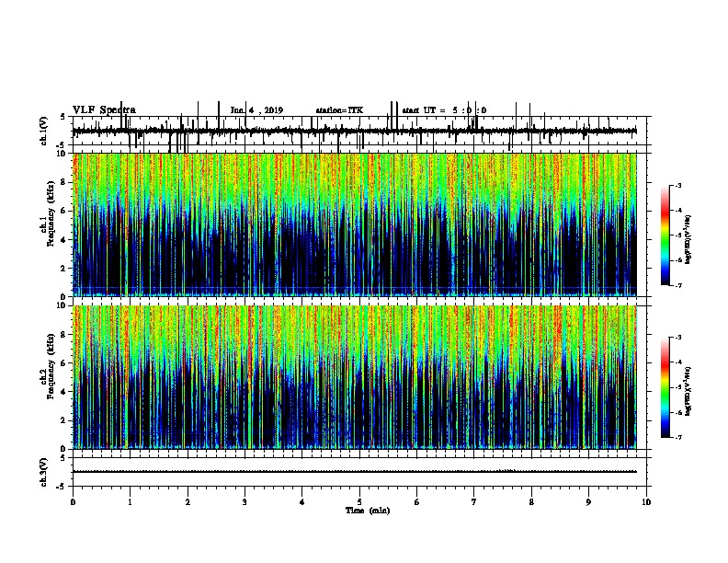The image size is (728, 563).
Task: Click time axis tick label "8"
Action: (x=531, y=502)
